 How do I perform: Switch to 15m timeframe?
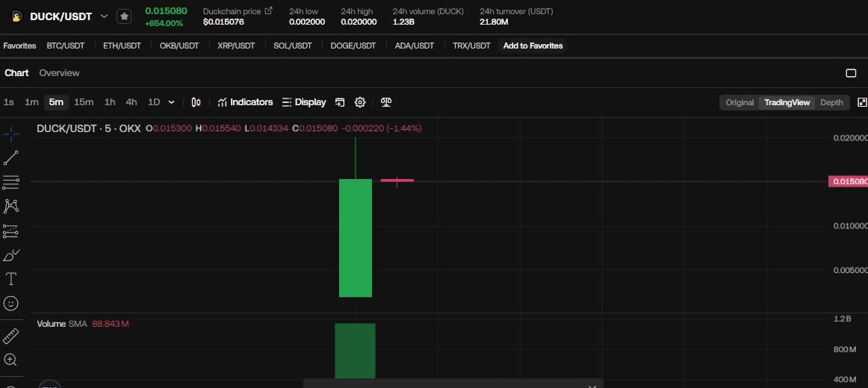(x=84, y=102)
